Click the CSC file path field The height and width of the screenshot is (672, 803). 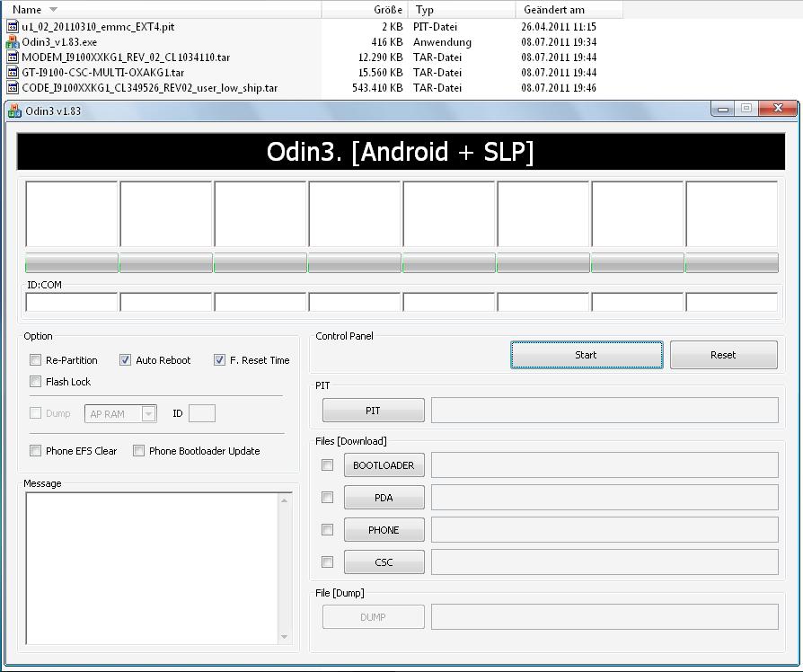pos(604,561)
